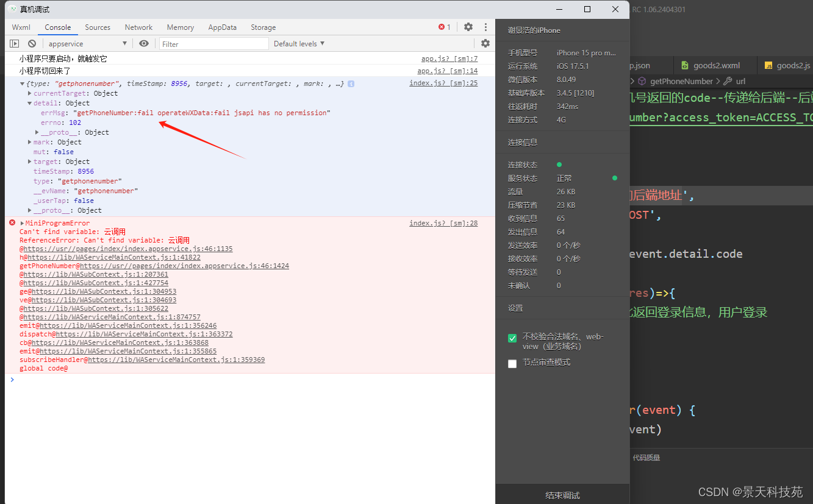This screenshot has width=813, height=504.
Task: Collapse the logged getphonenumber event object
Action: click(x=23, y=83)
